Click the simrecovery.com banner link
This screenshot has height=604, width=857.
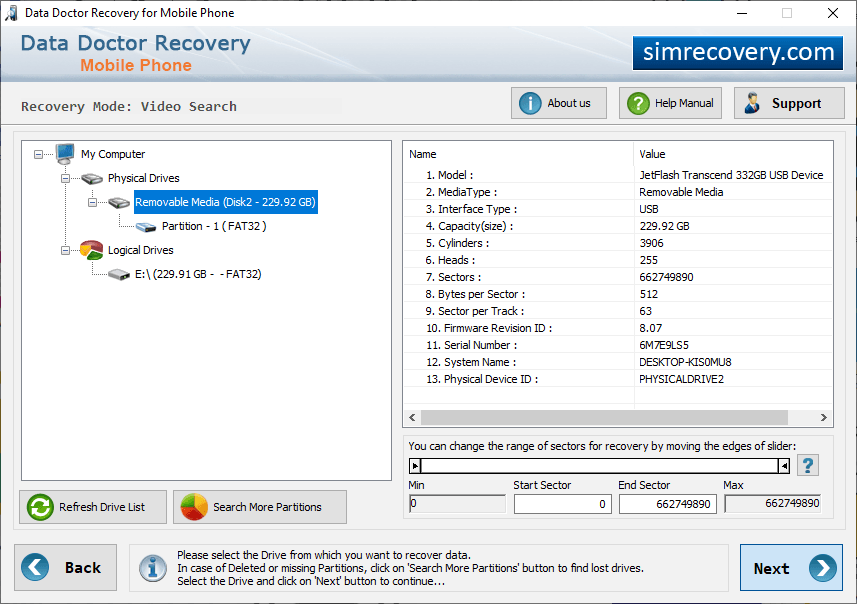[738, 53]
